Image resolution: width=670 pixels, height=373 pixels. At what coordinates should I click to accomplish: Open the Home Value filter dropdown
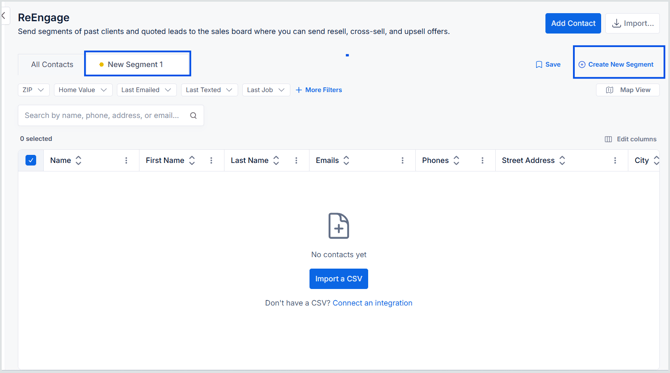[83, 90]
